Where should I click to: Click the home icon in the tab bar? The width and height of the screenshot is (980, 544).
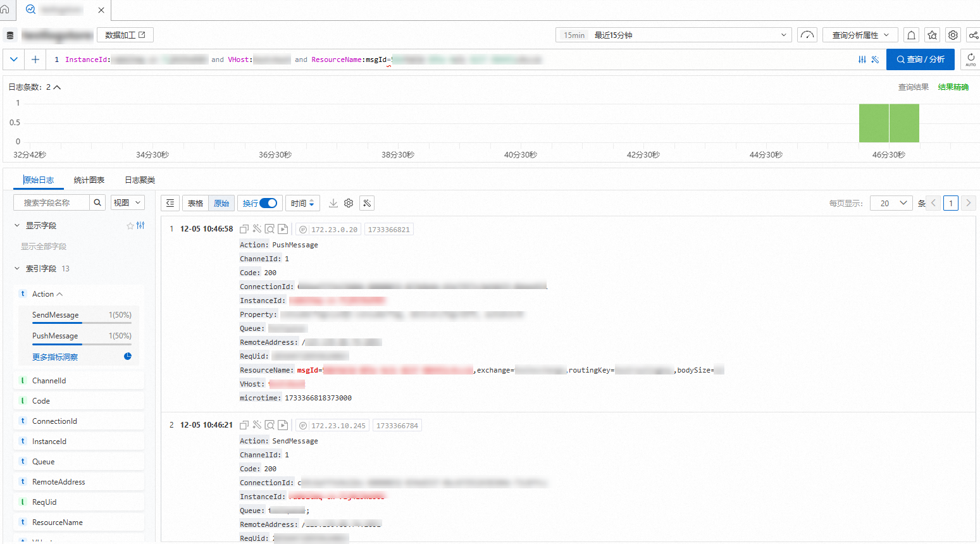(4, 10)
